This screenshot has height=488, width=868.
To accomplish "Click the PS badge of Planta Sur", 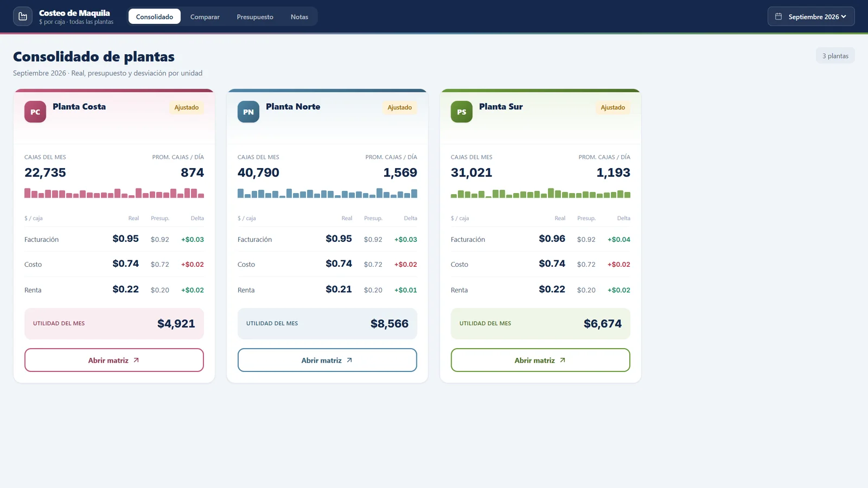I will coord(462,112).
